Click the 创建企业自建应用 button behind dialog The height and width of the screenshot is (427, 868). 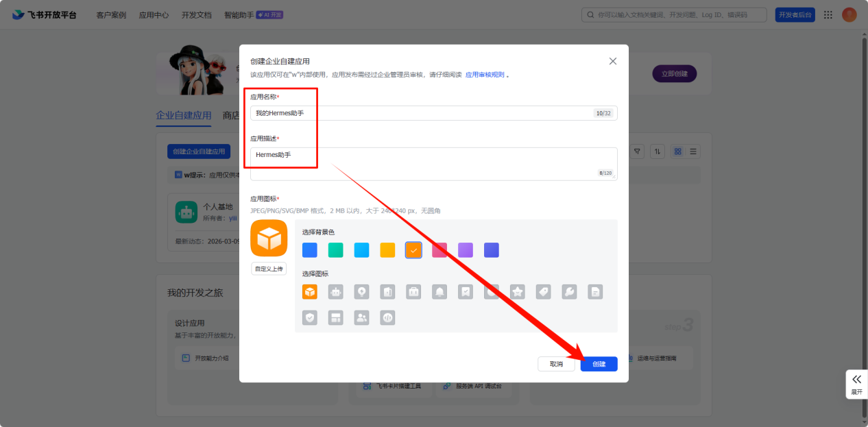pos(199,151)
